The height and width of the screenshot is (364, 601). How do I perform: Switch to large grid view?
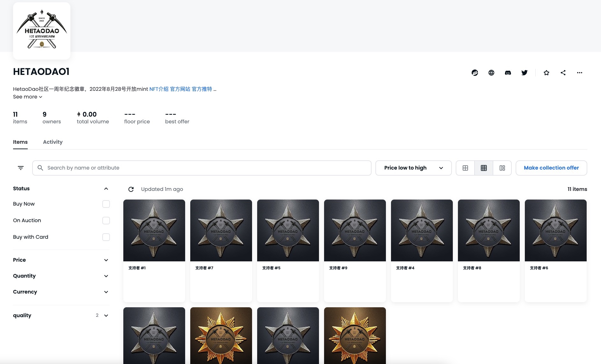click(x=465, y=168)
